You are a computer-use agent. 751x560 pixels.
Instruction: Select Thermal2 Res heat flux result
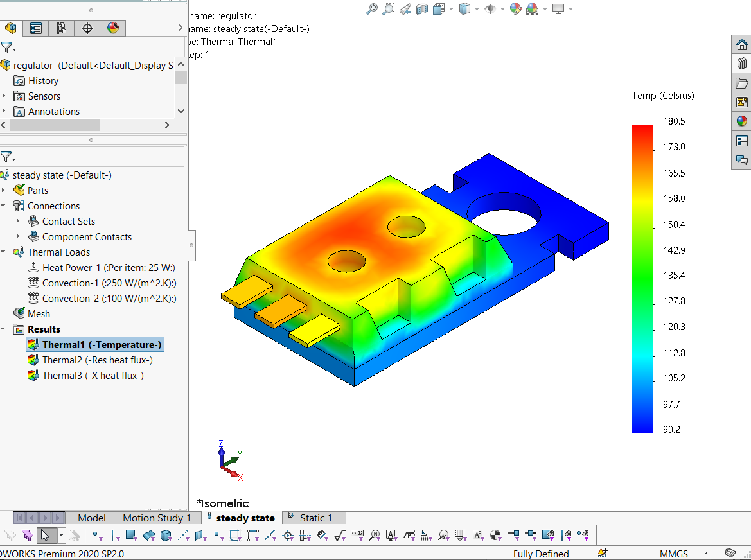[x=97, y=360]
